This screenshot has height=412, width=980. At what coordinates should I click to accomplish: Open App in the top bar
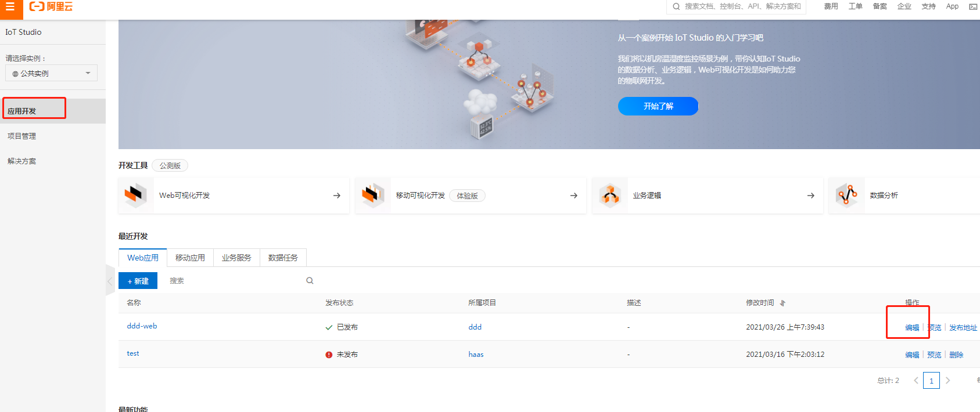[952, 6]
